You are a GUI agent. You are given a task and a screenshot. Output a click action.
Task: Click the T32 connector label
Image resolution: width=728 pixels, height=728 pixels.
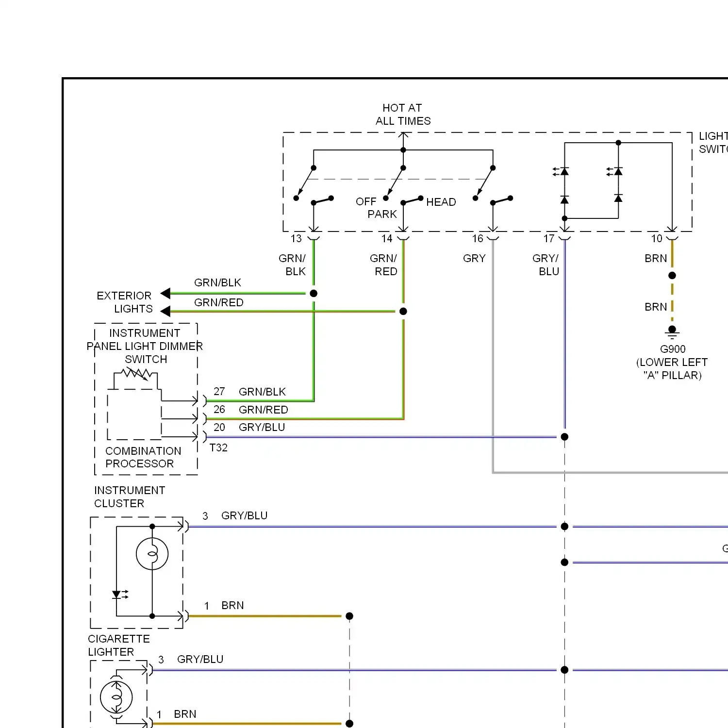coord(218,447)
